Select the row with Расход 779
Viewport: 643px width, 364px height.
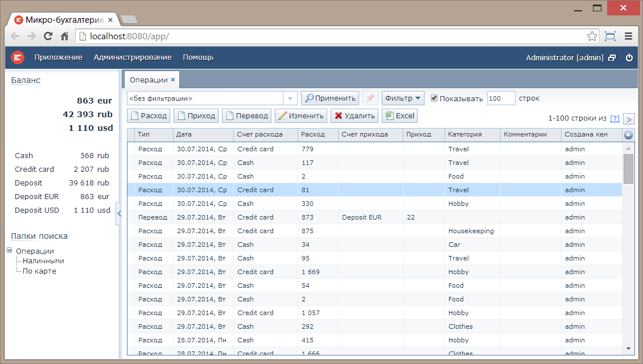tap(374, 149)
